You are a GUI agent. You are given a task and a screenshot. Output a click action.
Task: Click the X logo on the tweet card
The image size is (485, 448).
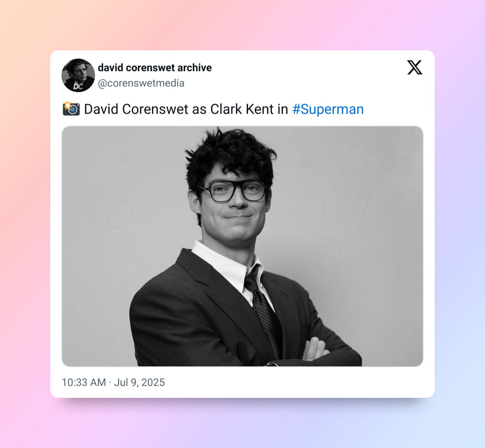click(x=415, y=67)
